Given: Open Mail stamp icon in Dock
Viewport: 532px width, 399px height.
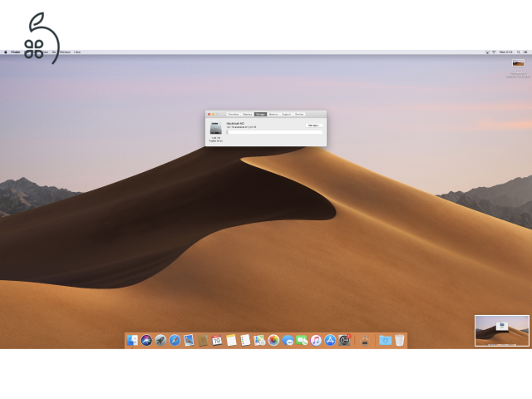Looking at the screenshot, I should 189,340.
